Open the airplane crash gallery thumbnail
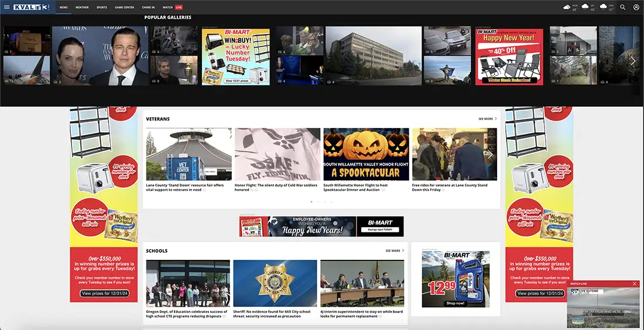The image size is (644, 330). [x=27, y=71]
